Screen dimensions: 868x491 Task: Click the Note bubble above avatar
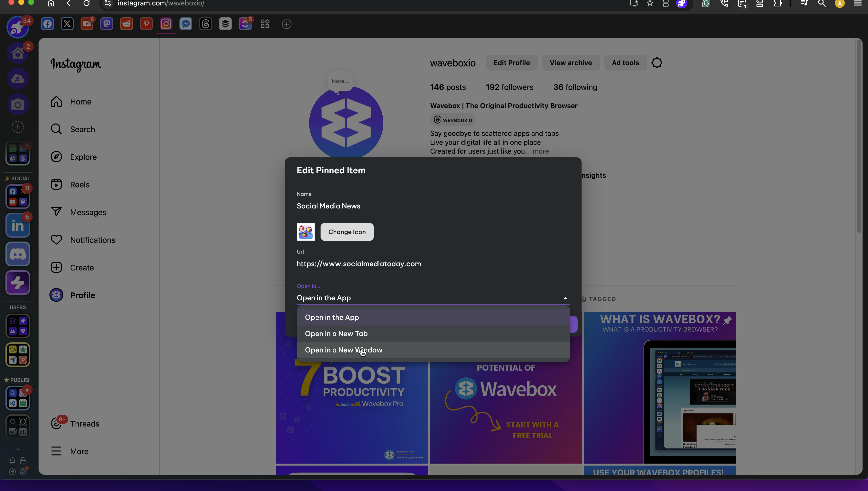340,81
